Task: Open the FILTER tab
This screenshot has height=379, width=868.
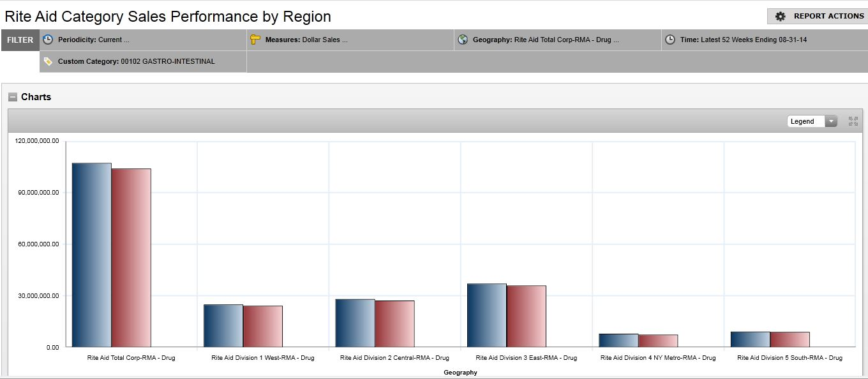Action: 20,40
